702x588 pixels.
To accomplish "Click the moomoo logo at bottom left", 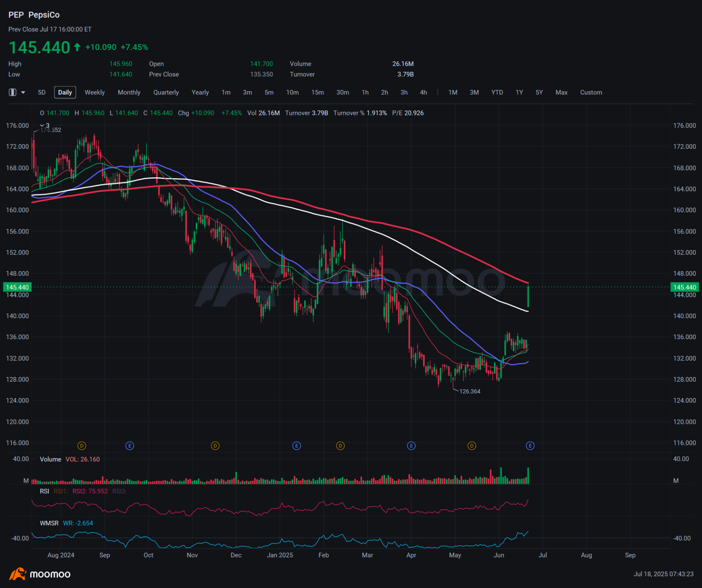I will pyautogui.click(x=39, y=574).
